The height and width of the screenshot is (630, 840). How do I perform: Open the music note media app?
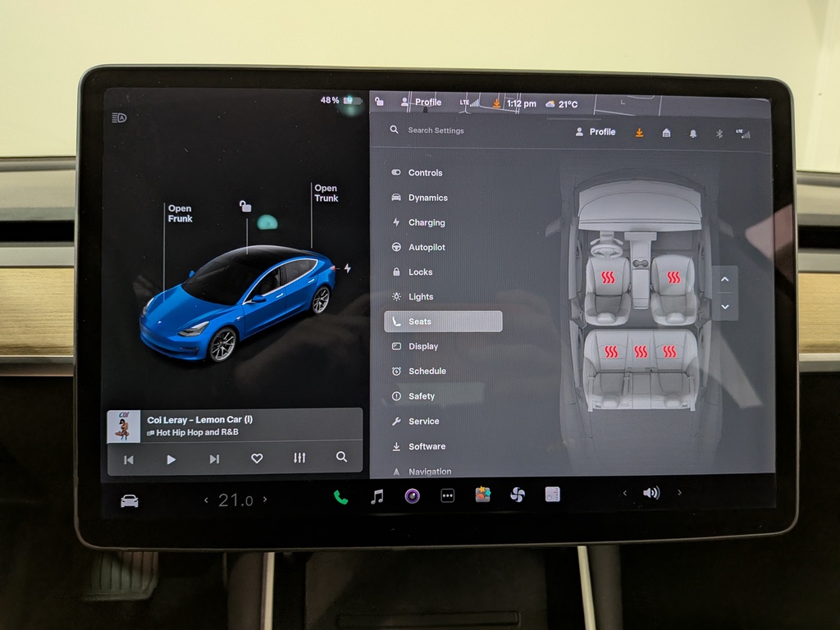tap(377, 496)
